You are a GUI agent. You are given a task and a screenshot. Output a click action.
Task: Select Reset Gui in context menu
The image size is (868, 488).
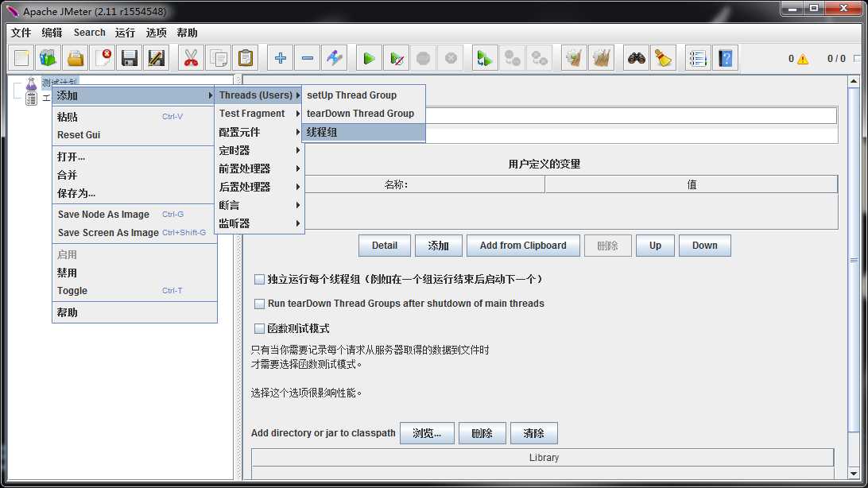(134, 135)
